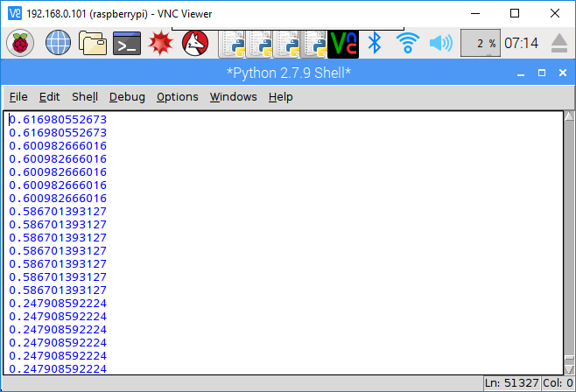Open the Wolfram wolf icon
This screenshot has height=392, width=576.
[x=194, y=42]
